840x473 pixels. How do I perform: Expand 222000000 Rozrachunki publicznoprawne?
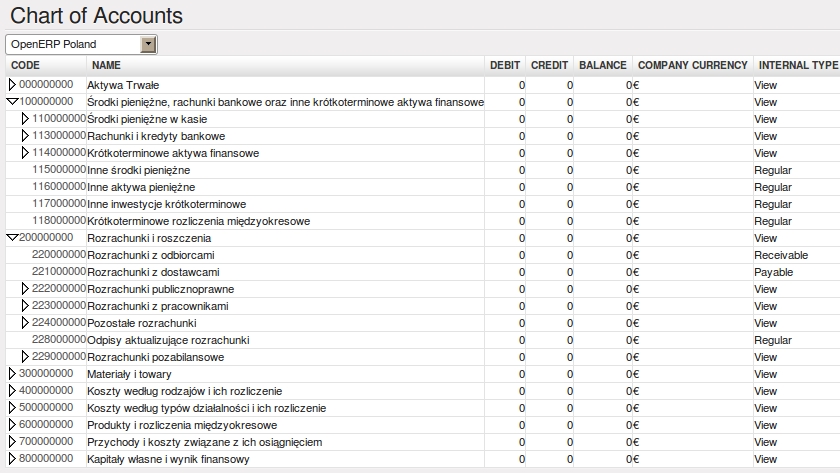[26, 289]
